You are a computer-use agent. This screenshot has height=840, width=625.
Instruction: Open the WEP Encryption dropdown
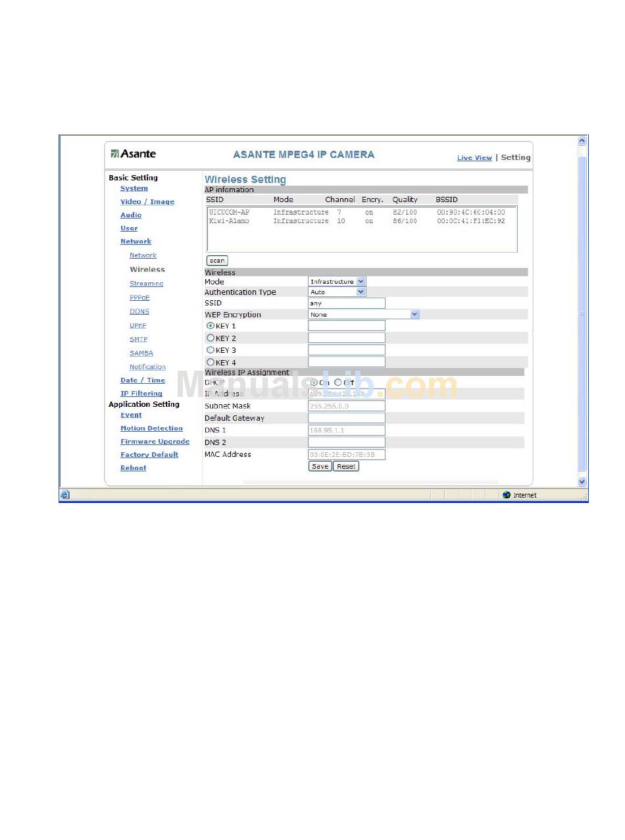[364, 315]
